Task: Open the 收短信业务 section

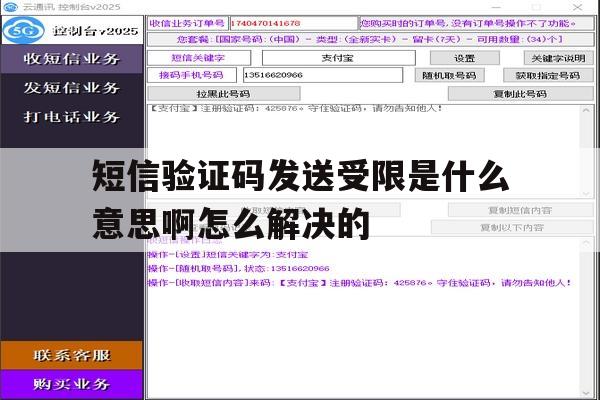Action: pos(72,59)
